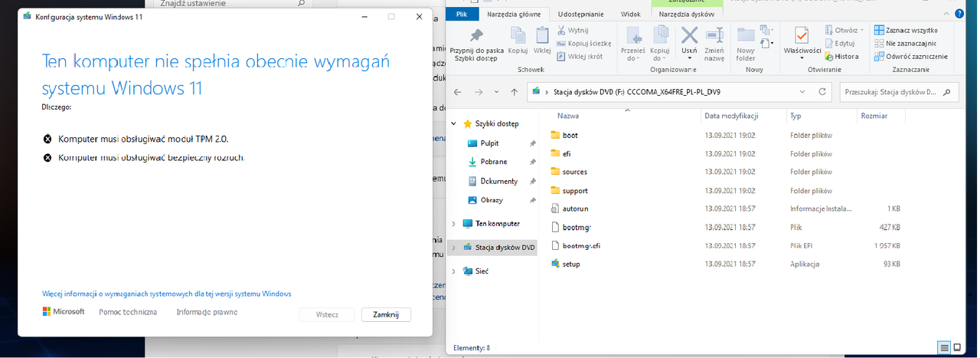Open the Widok ribbon tab
This screenshot has height=358, width=980.
[631, 14]
